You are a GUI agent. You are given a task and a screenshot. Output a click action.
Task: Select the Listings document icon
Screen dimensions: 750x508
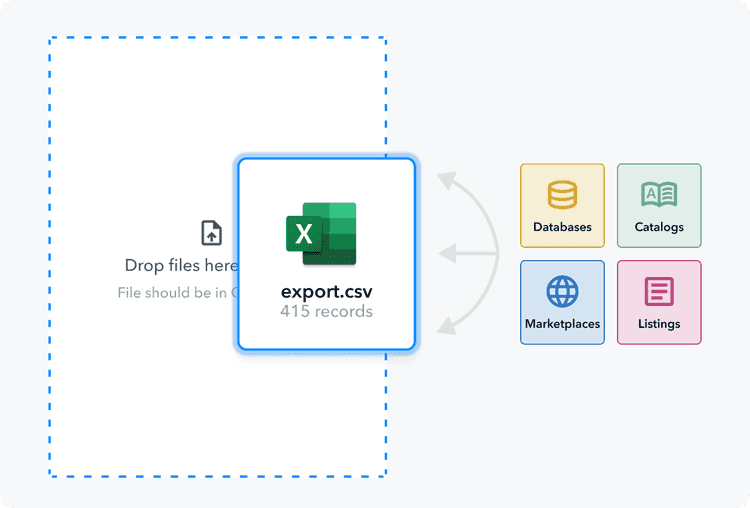[659, 291]
